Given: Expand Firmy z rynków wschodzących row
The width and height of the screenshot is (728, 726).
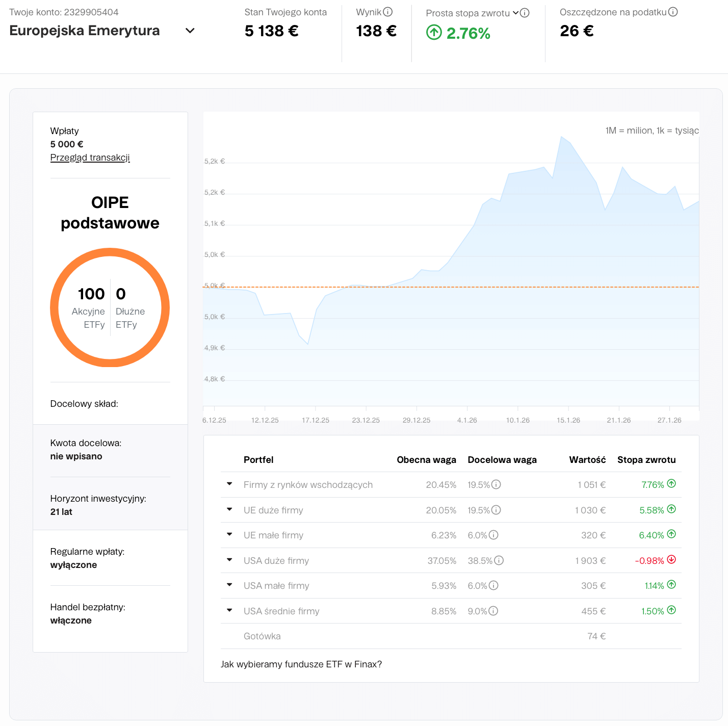Looking at the screenshot, I should 229,484.
